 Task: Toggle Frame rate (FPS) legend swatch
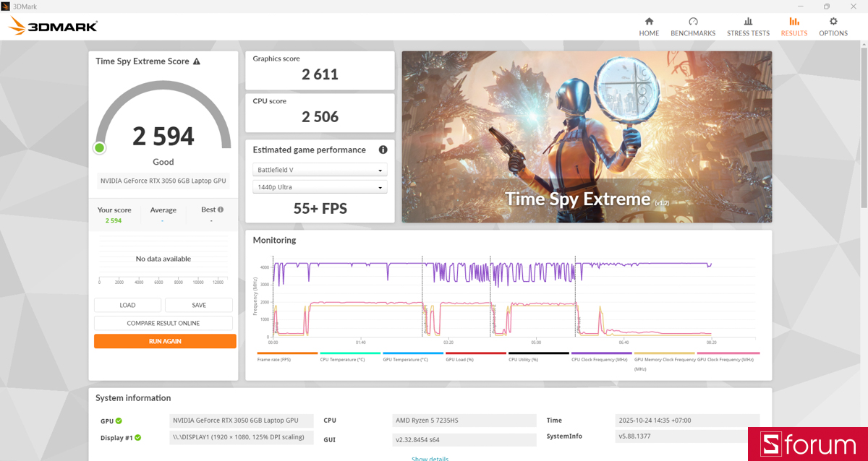pos(287,353)
